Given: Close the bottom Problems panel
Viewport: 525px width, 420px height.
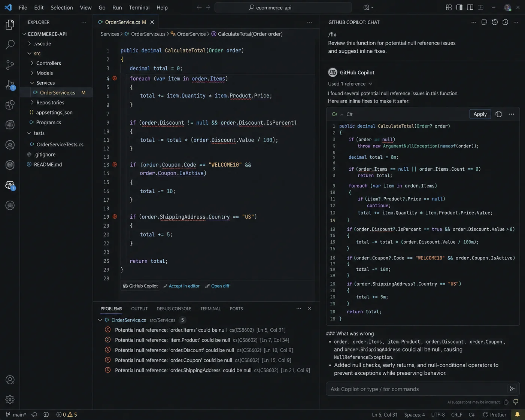Looking at the screenshot, I should pyautogui.click(x=309, y=308).
